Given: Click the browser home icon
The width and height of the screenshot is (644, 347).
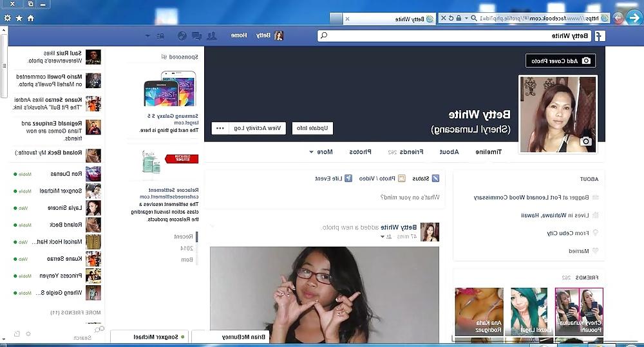Looking at the screenshot, I should pos(31,18).
